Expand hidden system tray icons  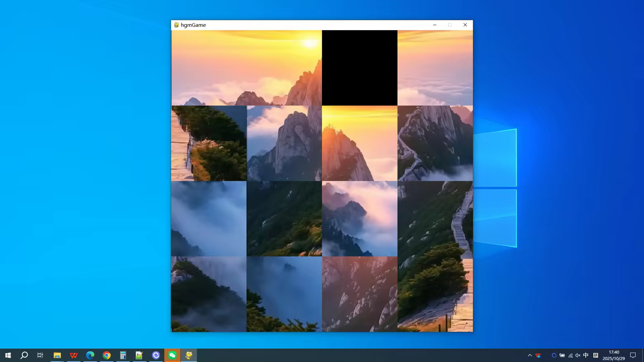530,355
